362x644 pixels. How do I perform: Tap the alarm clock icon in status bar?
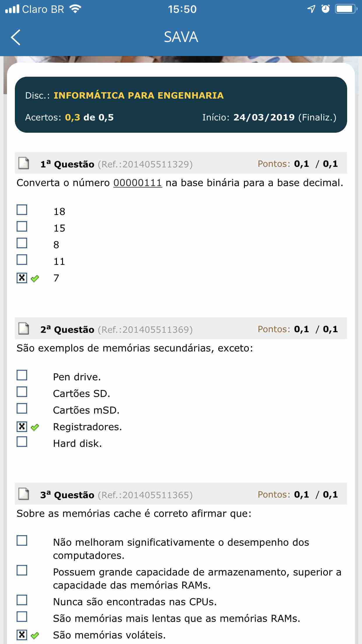pos(325,9)
